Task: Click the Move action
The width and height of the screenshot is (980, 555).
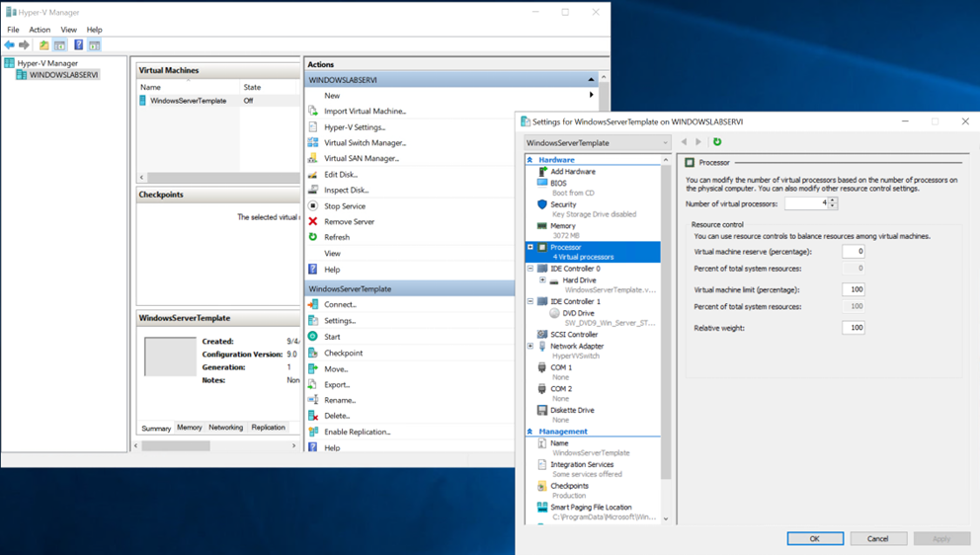Action: pos(336,369)
